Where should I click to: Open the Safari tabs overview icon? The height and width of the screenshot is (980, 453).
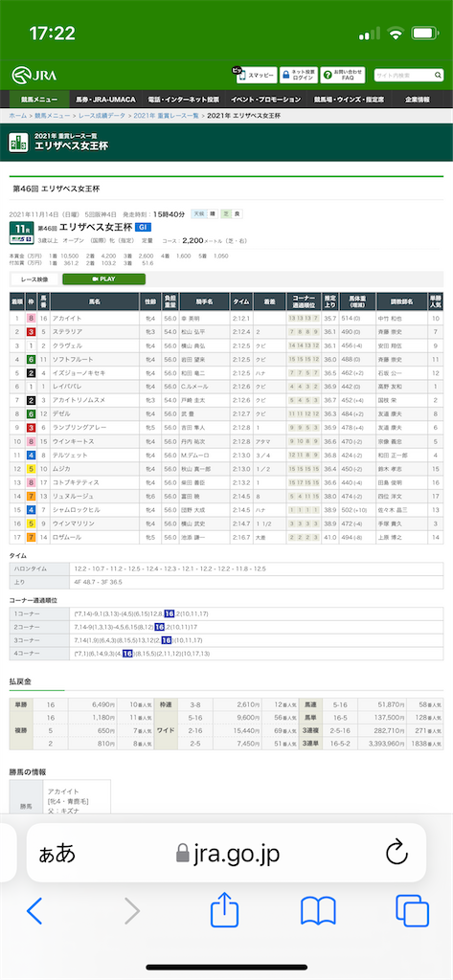413,911
